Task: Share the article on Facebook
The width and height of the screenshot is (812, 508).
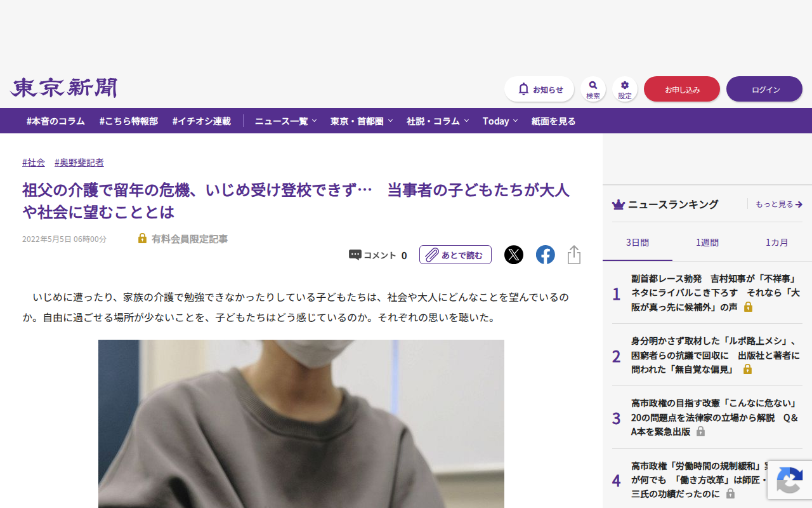Action: [546, 255]
